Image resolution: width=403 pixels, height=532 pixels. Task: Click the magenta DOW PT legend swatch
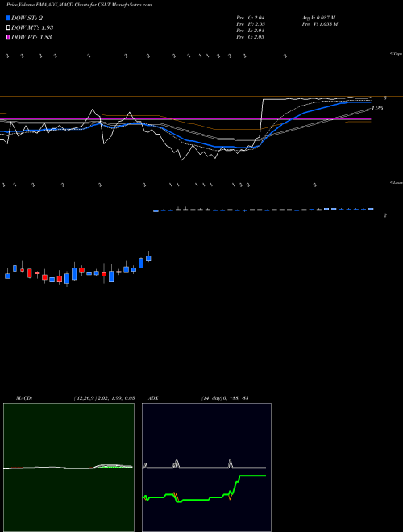pos(8,37)
